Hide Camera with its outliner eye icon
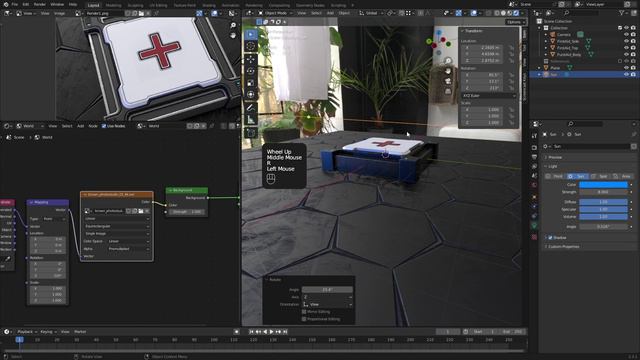This screenshot has height=360, width=640. (626, 35)
